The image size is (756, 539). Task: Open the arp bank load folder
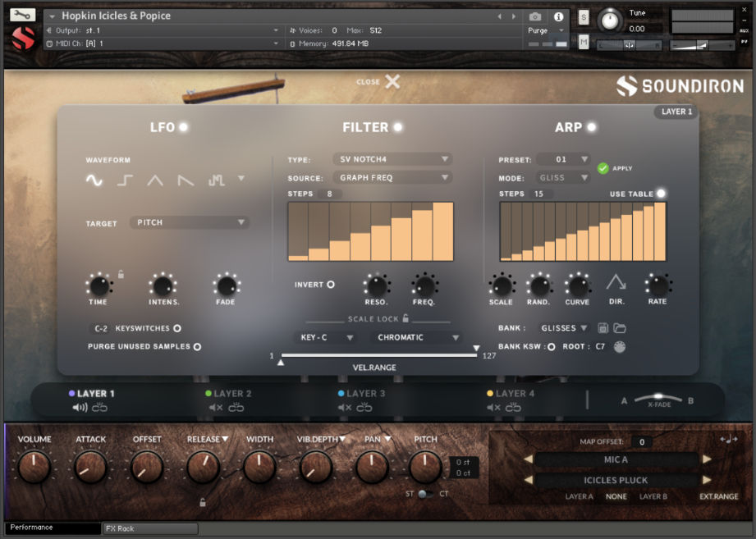(621, 327)
